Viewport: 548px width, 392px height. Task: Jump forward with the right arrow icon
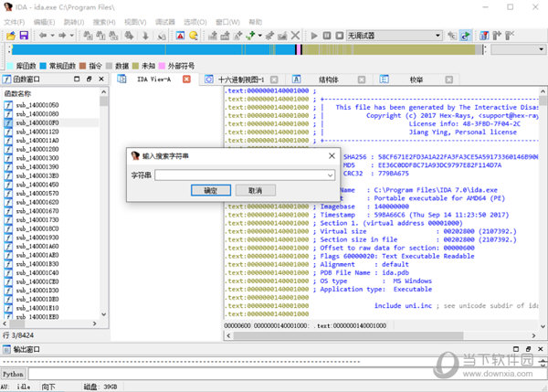pos(62,36)
